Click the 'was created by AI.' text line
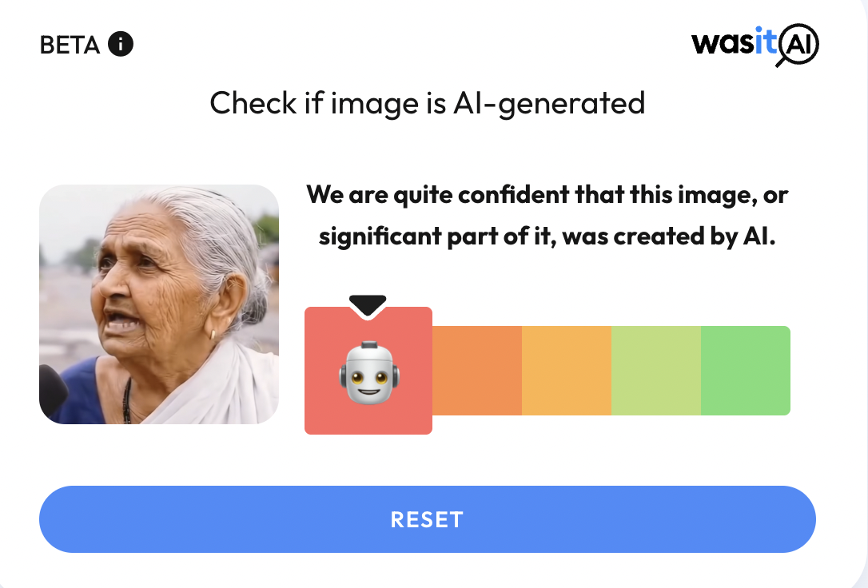This screenshot has width=868, height=588. coord(669,236)
